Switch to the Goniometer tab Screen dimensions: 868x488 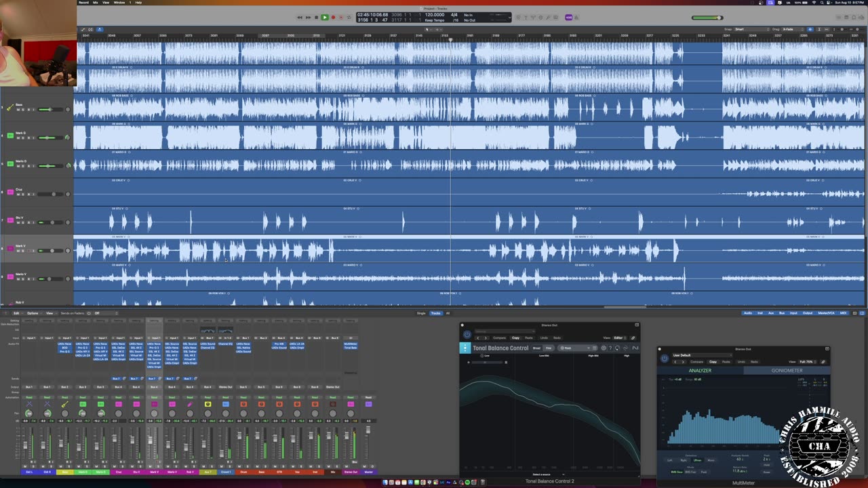[787, 371]
